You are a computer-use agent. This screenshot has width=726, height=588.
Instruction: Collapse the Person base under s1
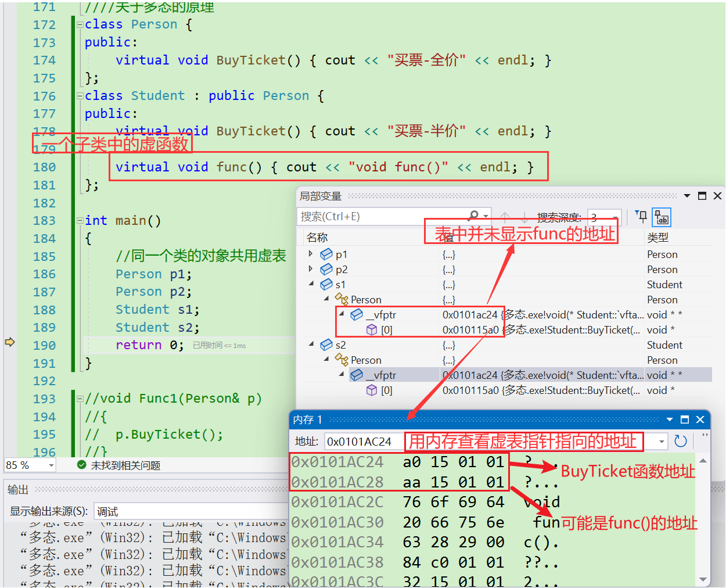(326, 299)
